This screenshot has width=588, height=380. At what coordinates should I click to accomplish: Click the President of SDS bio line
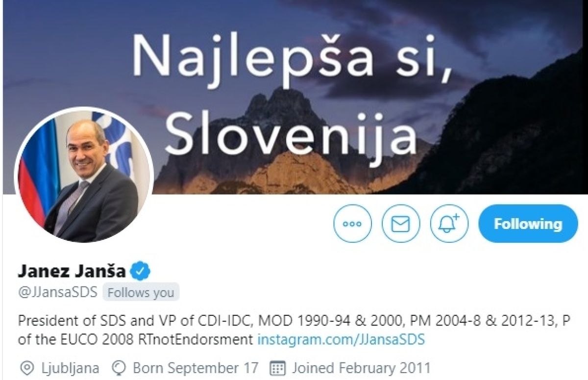click(x=294, y=321)
